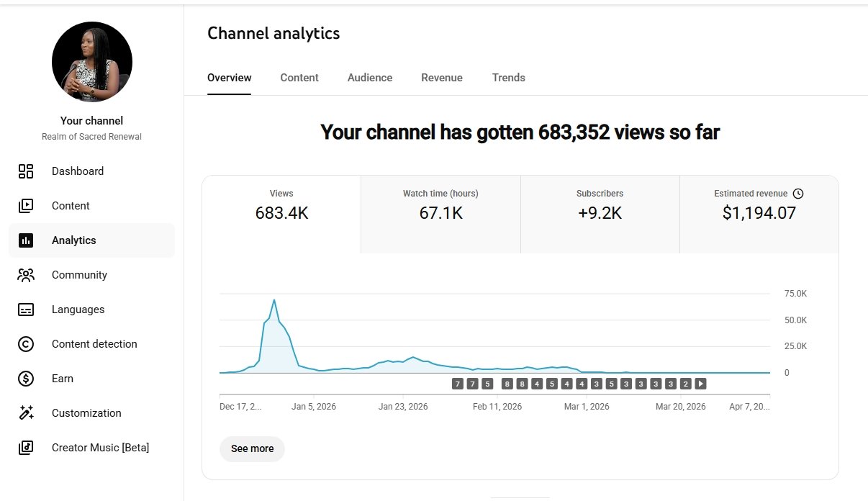Viewport: 868px width, 501px height.
Task: Click the play arrow marker on the timeline
Action: (x=701, y=384)
